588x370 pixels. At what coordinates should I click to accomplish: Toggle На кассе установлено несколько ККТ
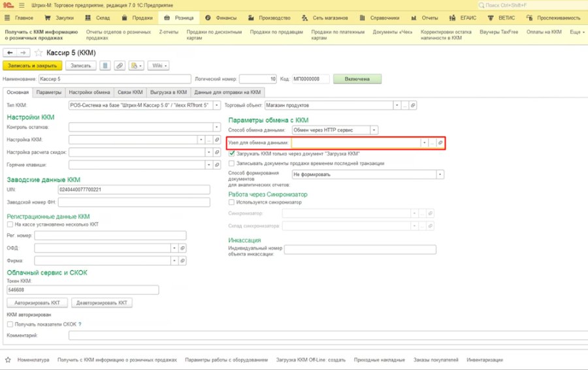coord(10,224)
